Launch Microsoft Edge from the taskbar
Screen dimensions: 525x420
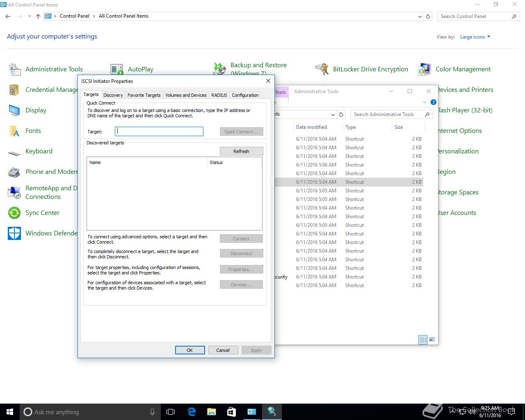click(x=192, y=412)
